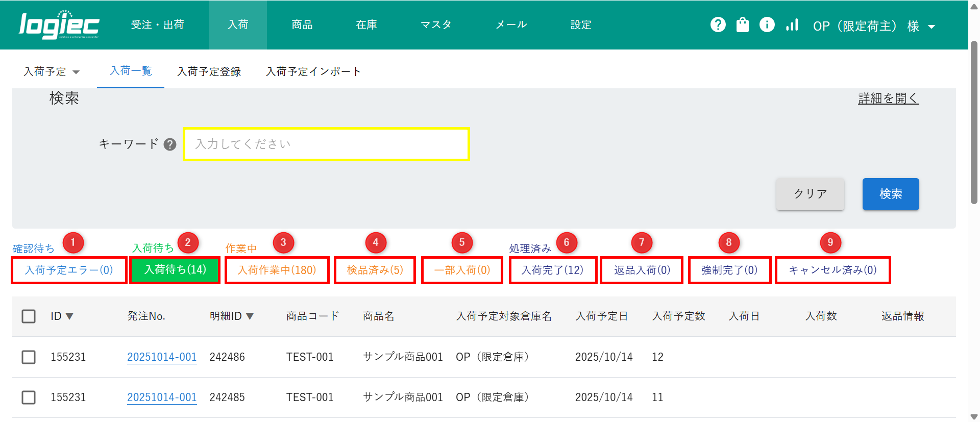980x422 pixels.
Task: Click the logiec logo
Action: point(59,25)
